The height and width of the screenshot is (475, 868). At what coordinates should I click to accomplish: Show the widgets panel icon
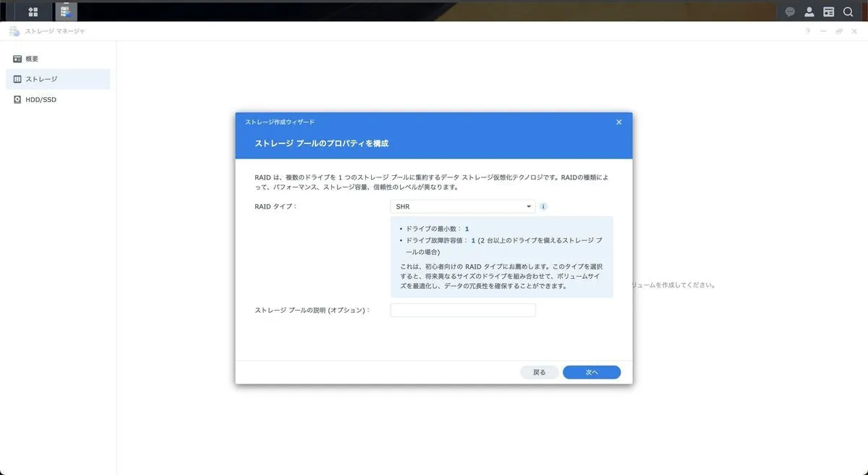829,12
